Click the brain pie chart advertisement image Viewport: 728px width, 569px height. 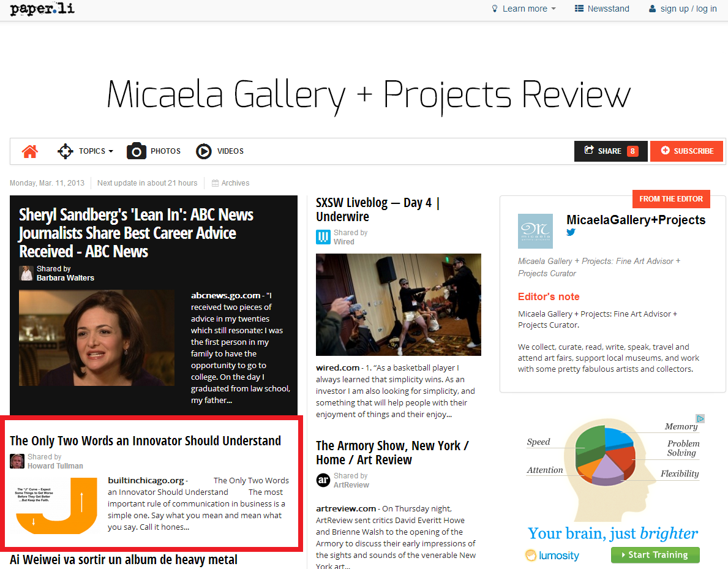coord(612,469)
